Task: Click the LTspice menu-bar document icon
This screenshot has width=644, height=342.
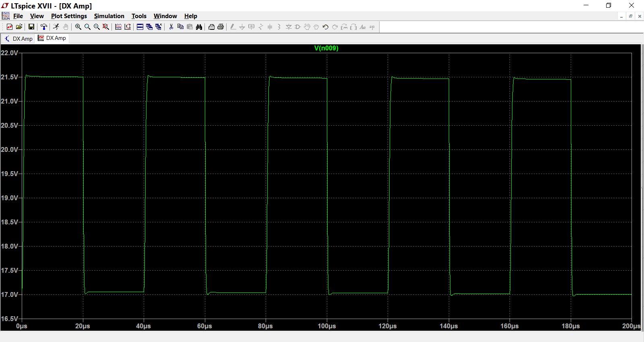Action: click(6, 16)
